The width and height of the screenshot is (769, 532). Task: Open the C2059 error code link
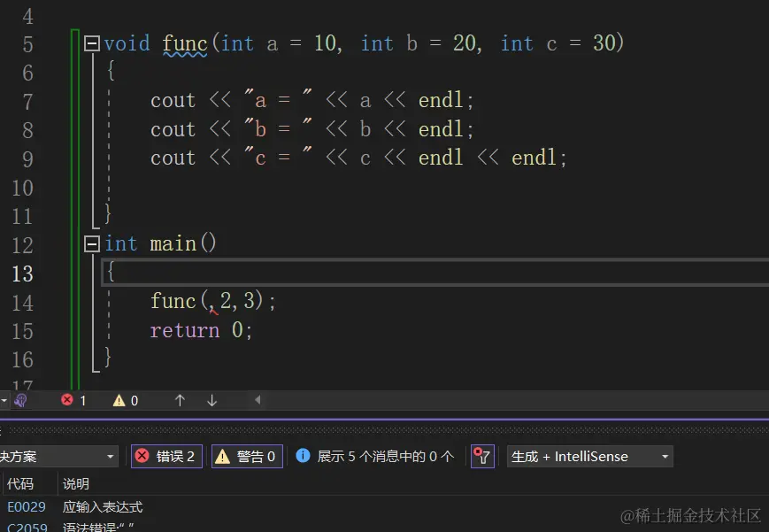pos(27,527)
